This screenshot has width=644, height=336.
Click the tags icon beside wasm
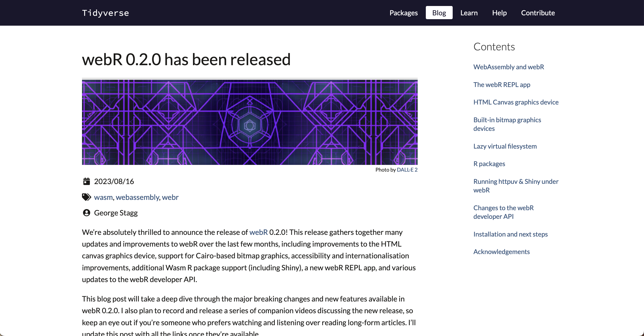pos(86,197)
